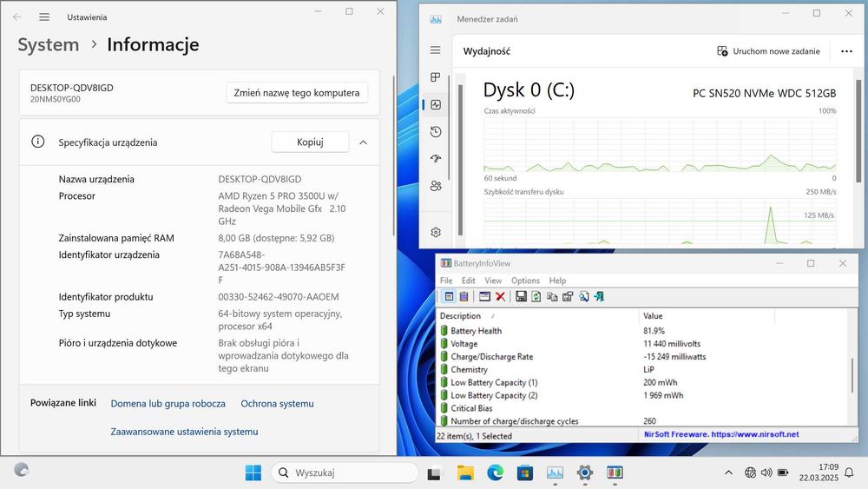Open App history icon in Task Manager sidebar

(x=436, y=132)
